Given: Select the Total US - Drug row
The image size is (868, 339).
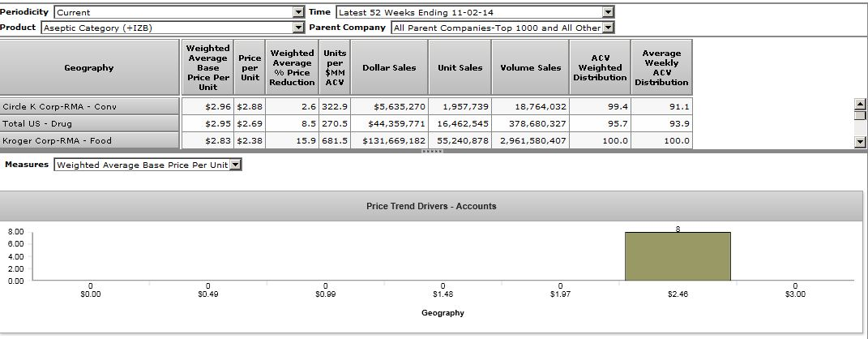Looking at the screenshot, I should [89, 123].
